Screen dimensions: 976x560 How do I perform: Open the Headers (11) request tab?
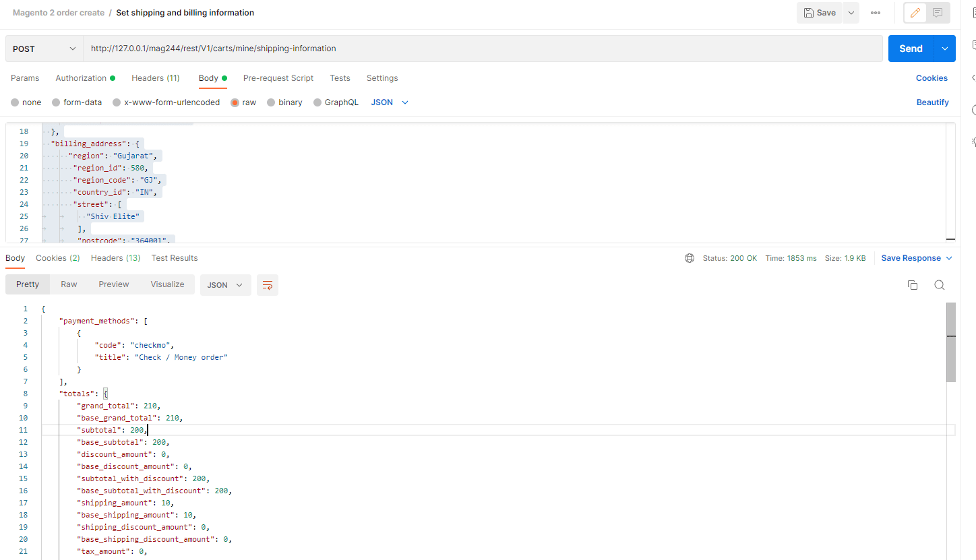pyautogui.click(x=156, y=78)
